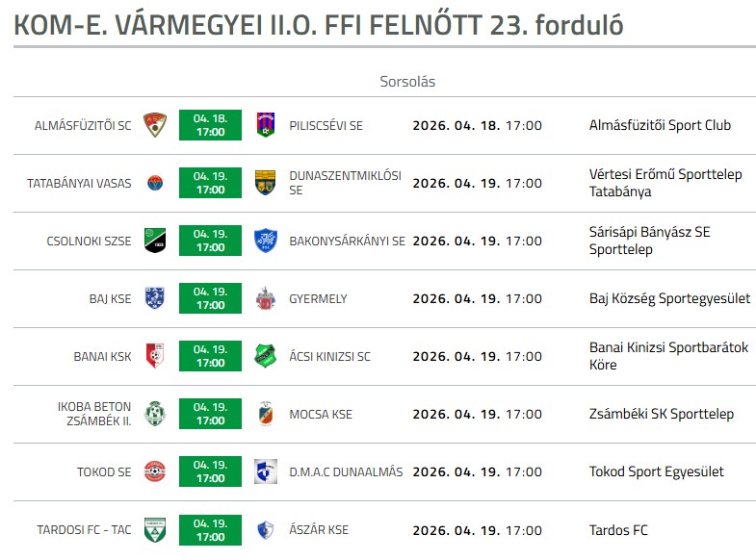Open the Tatabányai Vasas match time badge
Screen dimensions: 756x560
click(x=210, y=183)
